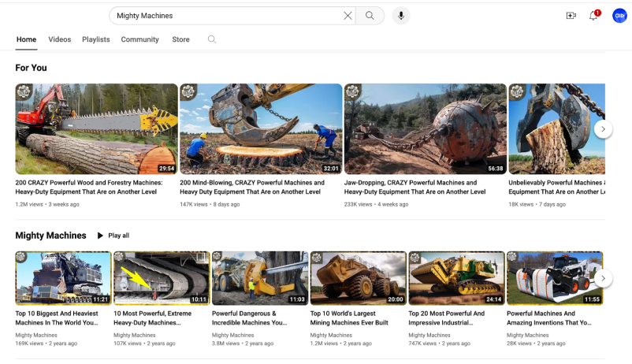632x364 pixels.
Task: Open the Playlists tab
Action: click(x=96, y=39)
